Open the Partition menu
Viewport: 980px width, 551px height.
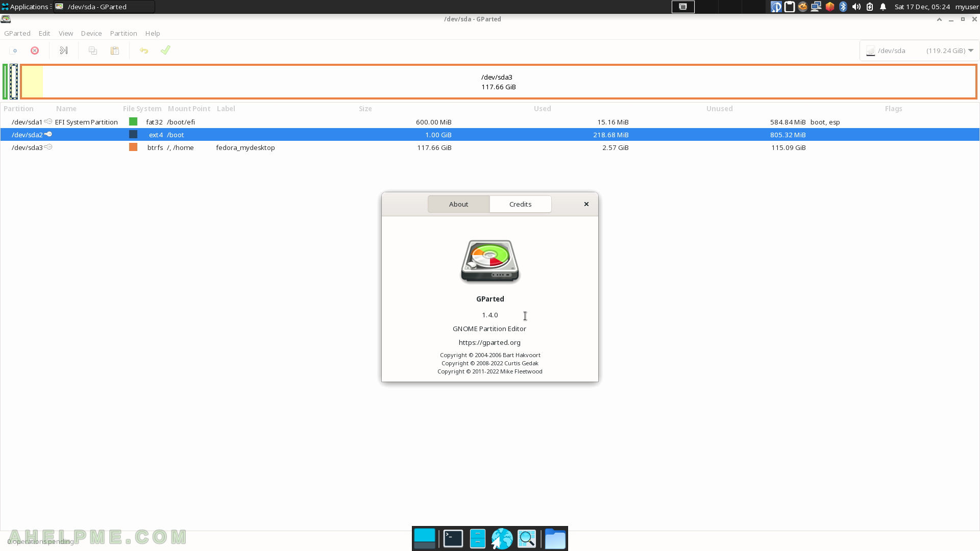point(124,33)
